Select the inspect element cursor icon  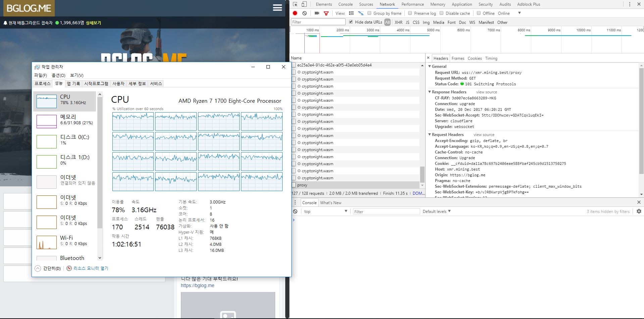(295, 4)
